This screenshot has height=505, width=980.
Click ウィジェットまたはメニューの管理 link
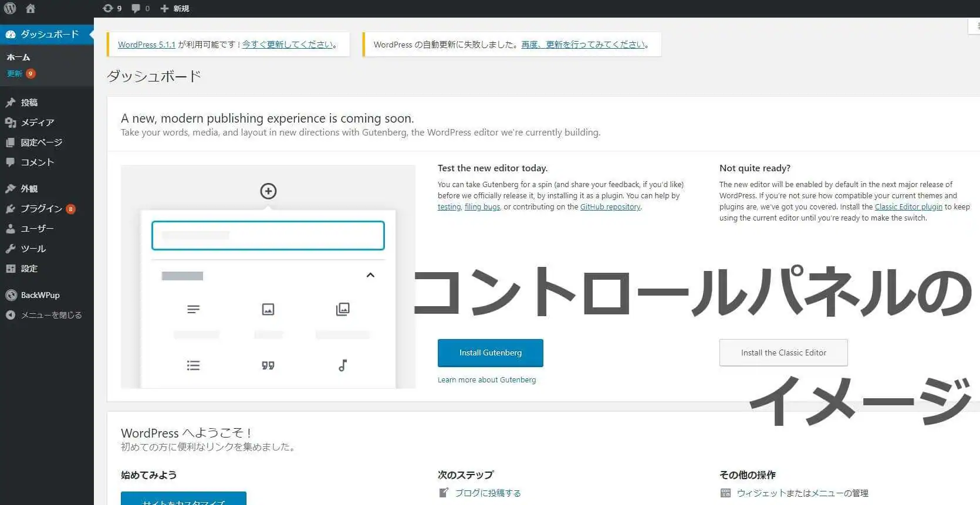point(803,493)
